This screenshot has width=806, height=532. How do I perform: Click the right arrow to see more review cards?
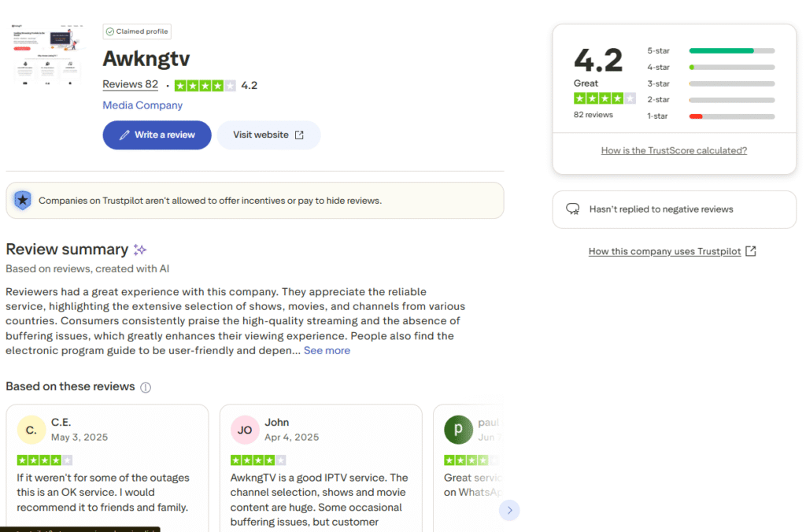click(x=509, y=510)
